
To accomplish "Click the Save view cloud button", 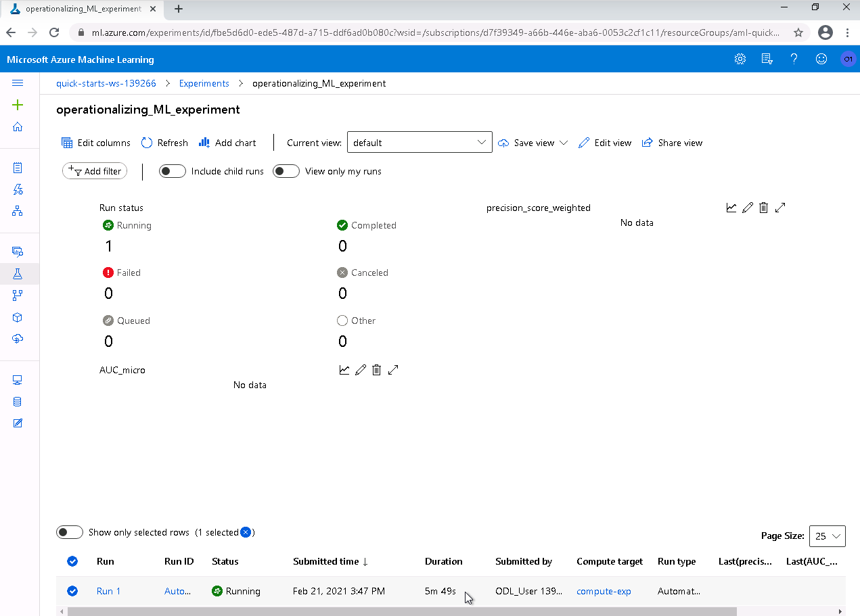I will (x=526, y=143).
